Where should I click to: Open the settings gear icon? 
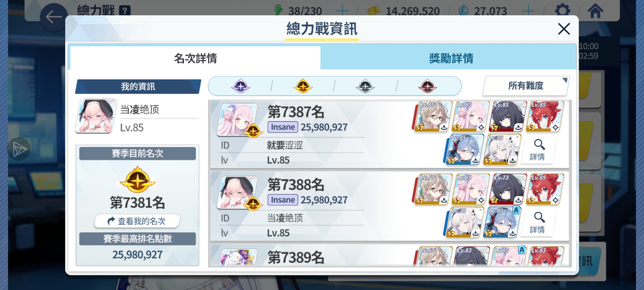tap(562, 11)
